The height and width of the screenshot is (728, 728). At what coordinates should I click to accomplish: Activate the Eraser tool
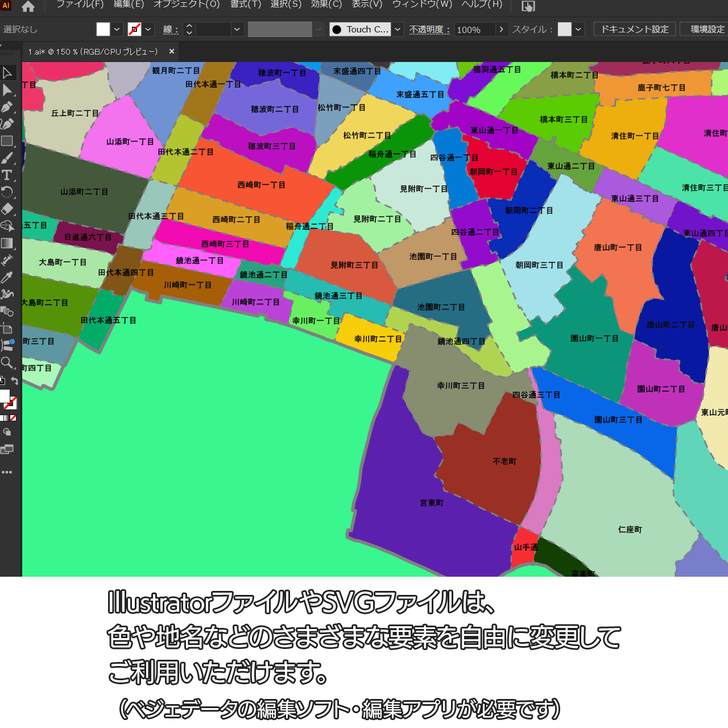point(7,209)
